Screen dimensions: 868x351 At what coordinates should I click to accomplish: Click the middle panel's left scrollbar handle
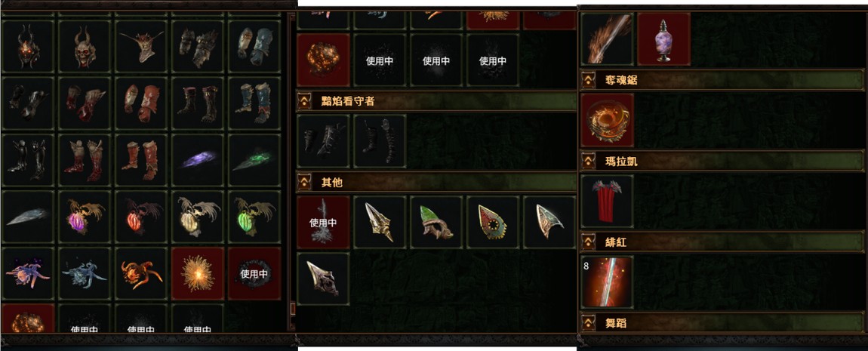293,308
